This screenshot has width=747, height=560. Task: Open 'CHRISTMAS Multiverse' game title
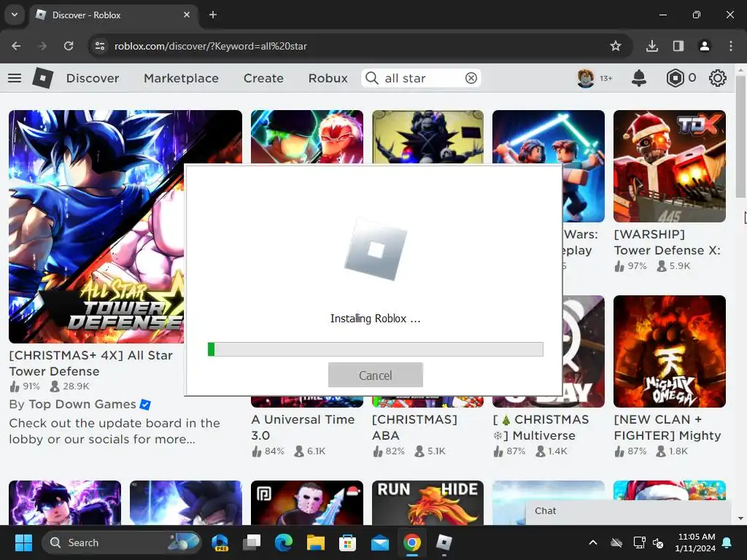(541, 427)
